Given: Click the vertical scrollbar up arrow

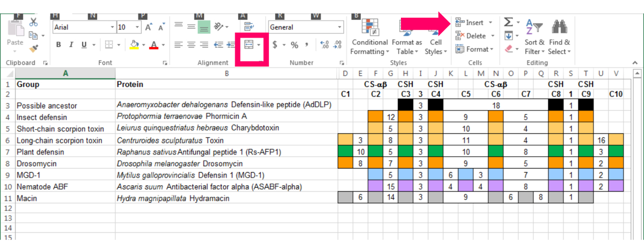Looking at the screenshot, I should tap(637, 73).
